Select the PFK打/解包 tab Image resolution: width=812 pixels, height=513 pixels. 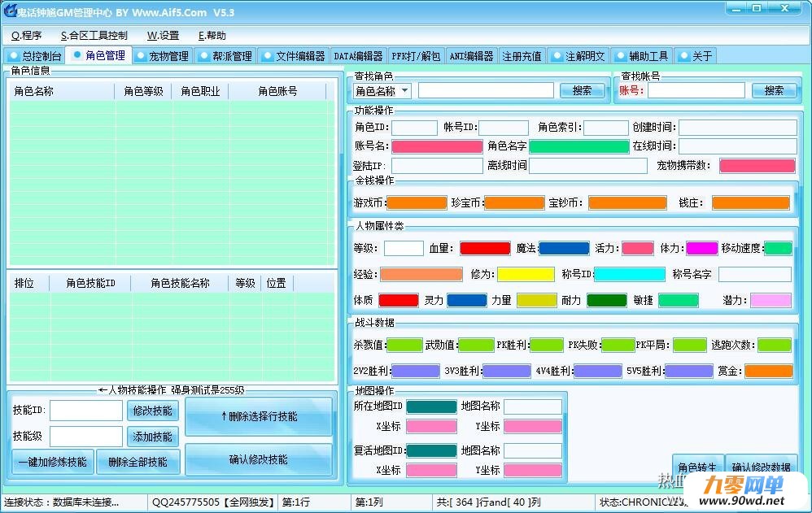point(416,56)
